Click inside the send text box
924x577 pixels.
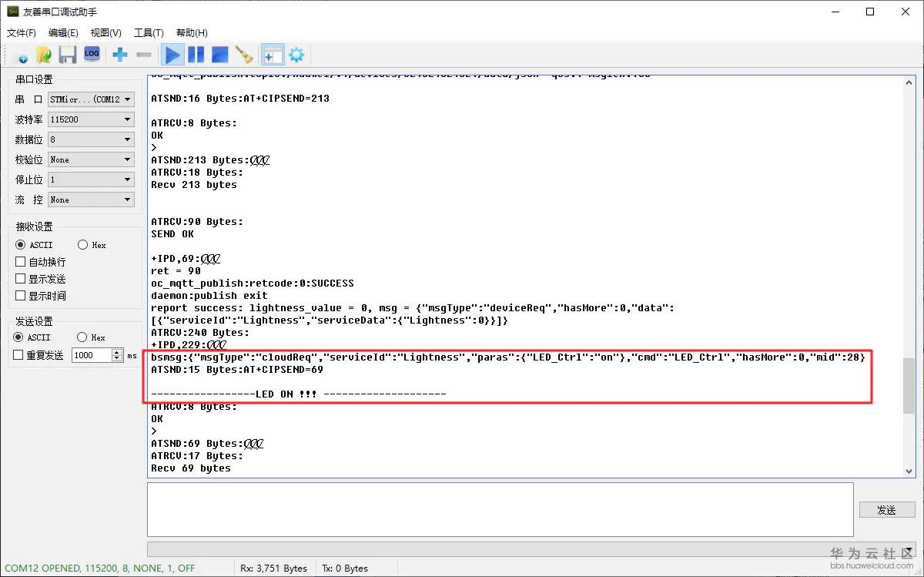point(500,509)
